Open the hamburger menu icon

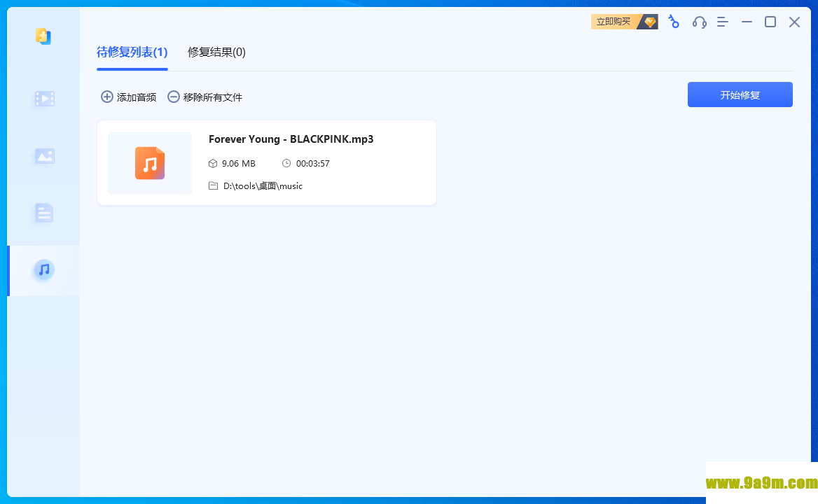[x=723, y=22]
